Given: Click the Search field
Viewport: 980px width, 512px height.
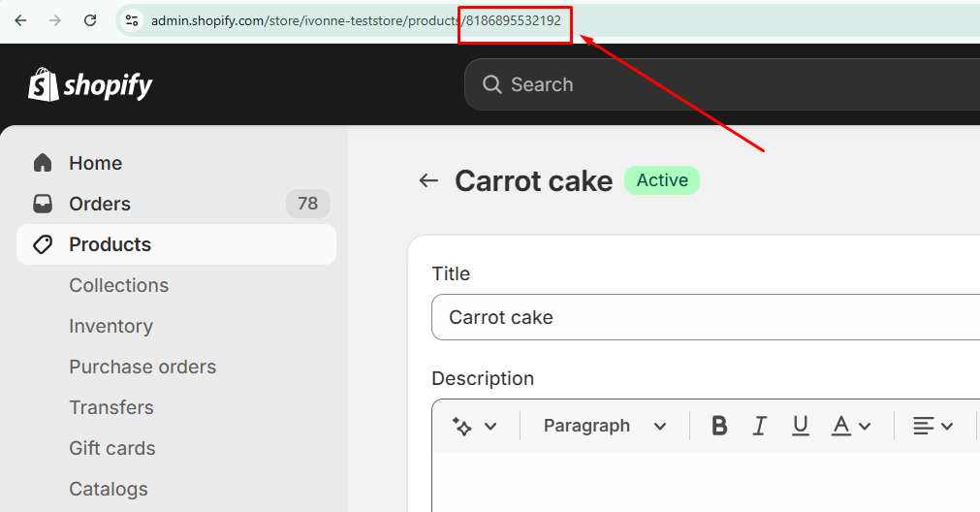Looking at the screenshot, I should 722,84.
